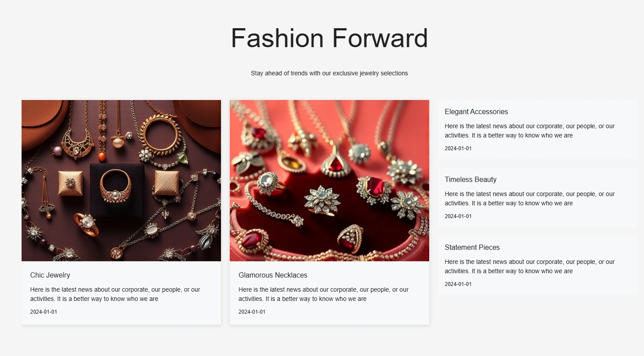
Task: Open the Statement Pieces news item
Action: tap(537, 265)
